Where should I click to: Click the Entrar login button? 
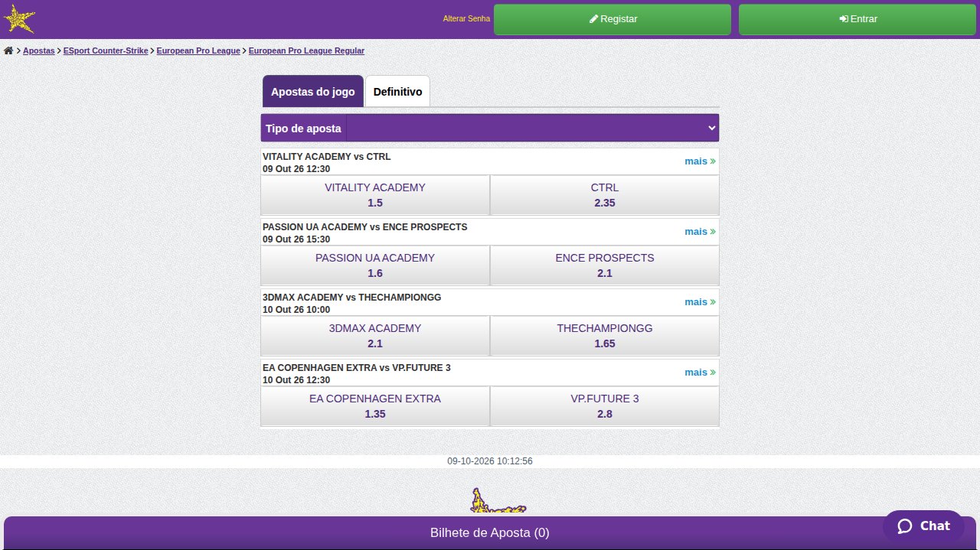click(858, 19)
